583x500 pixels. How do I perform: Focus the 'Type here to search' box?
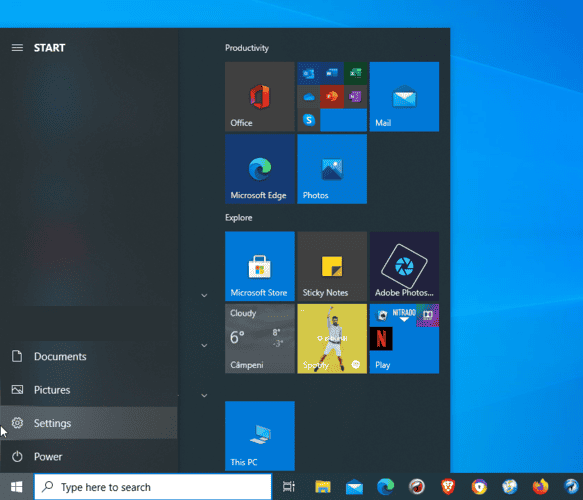click(x=153, y=487)
